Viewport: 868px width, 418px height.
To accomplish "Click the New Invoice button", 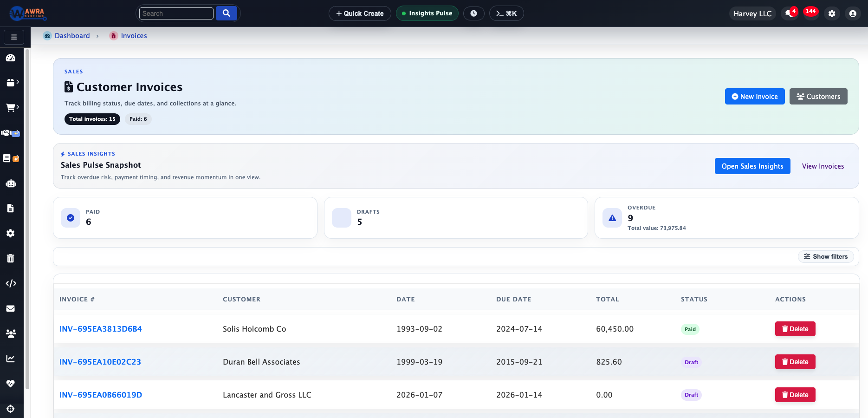I will [x=755, y=97].
